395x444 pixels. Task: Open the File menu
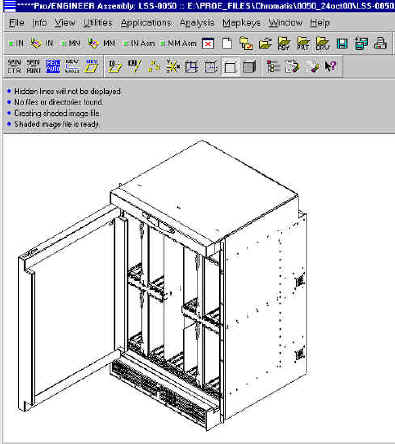coord(17,23)
